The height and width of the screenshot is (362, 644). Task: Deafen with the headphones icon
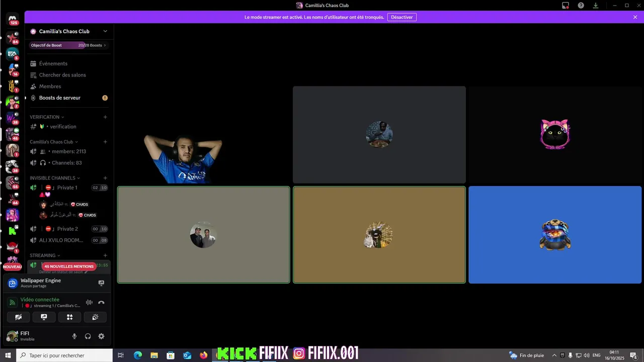pyautogui.click(x=88, y=336)
